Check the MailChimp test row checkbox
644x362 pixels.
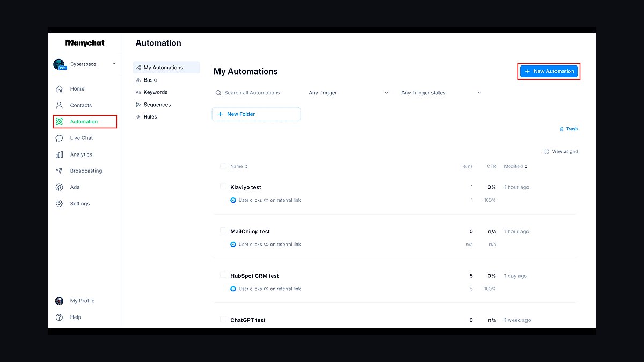pos(223,231)
